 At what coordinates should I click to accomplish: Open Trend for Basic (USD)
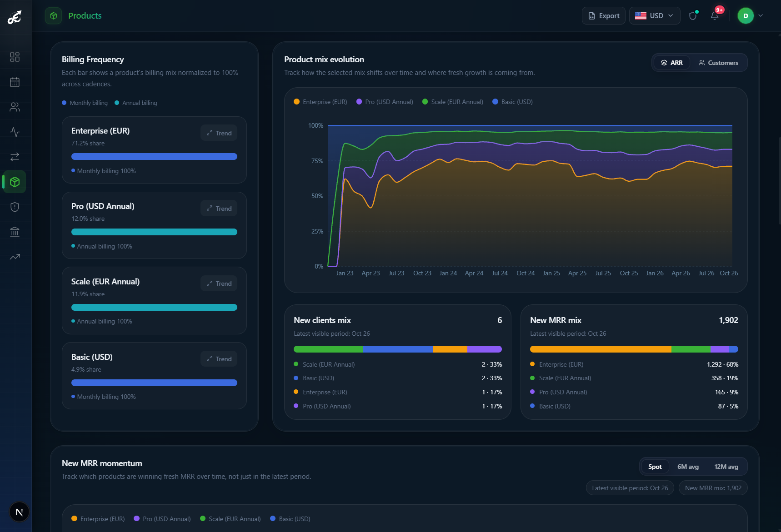[219, 359]
